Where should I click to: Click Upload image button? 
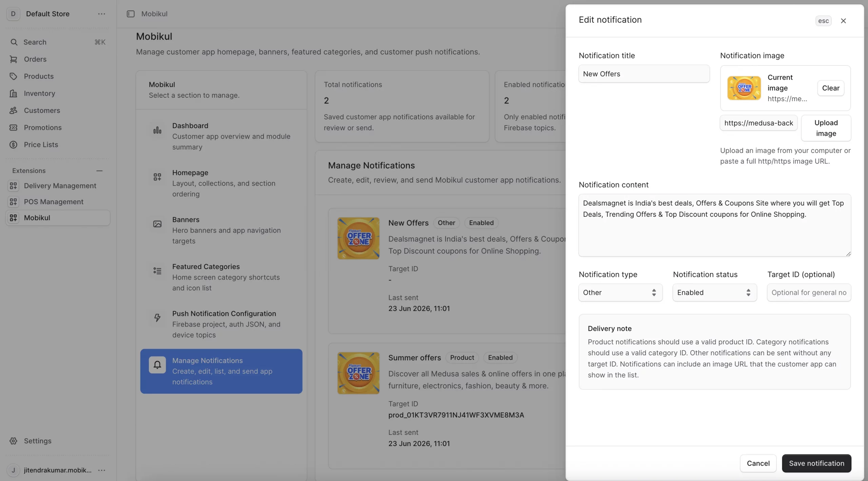pos(826,128)
